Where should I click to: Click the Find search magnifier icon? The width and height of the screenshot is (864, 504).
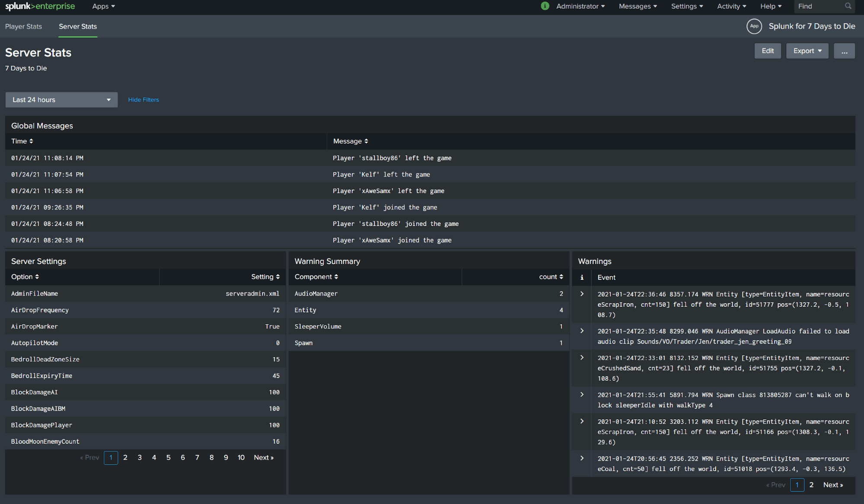[848, 6]
